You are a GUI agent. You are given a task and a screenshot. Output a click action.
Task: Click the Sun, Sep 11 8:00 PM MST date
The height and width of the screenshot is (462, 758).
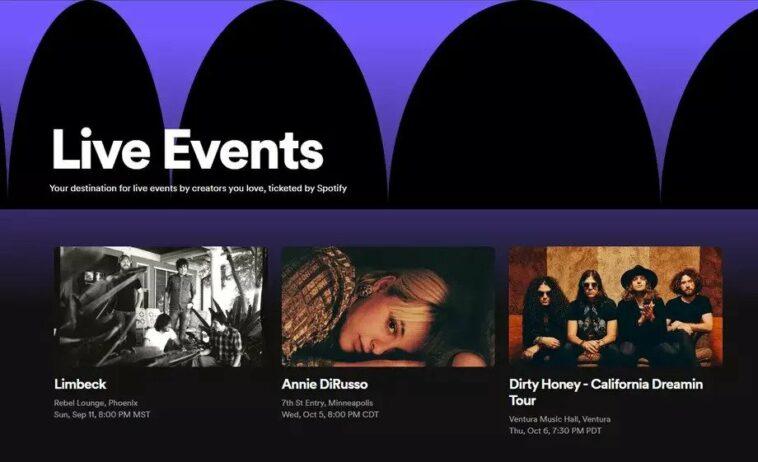tap(102, 415)
